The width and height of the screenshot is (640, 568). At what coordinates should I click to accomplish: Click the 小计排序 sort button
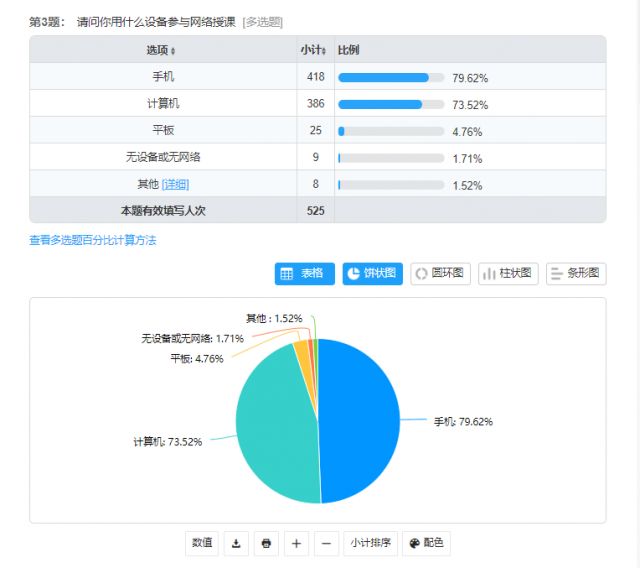point(368,543)
